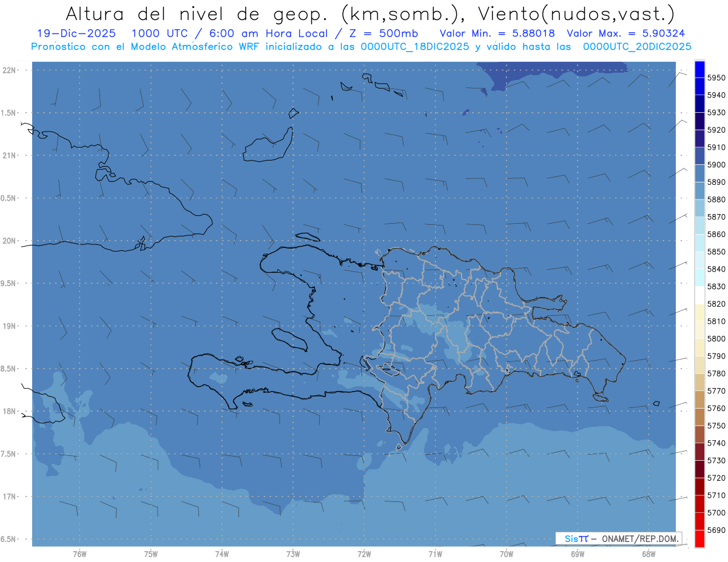Click the '70W' longitude label

(x=507, y=554)
